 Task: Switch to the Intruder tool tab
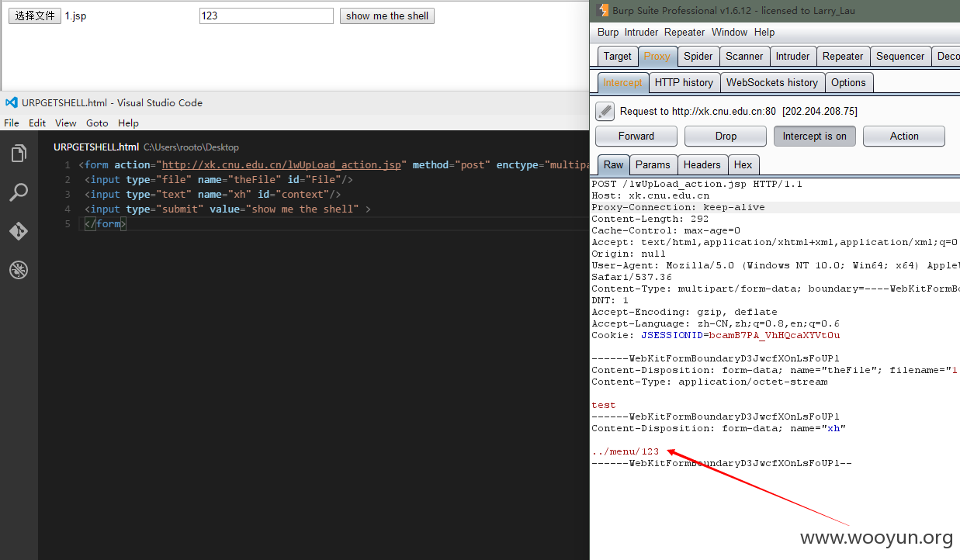[x=792, y=56]
